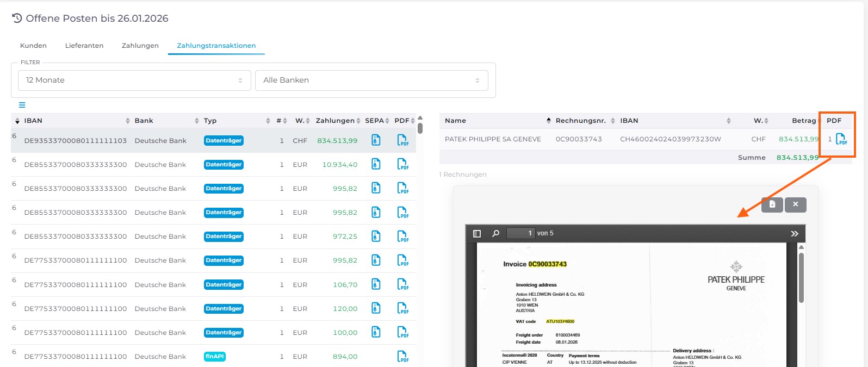Expand PDF viewer tools with double chevron

[x=794, y=233]
